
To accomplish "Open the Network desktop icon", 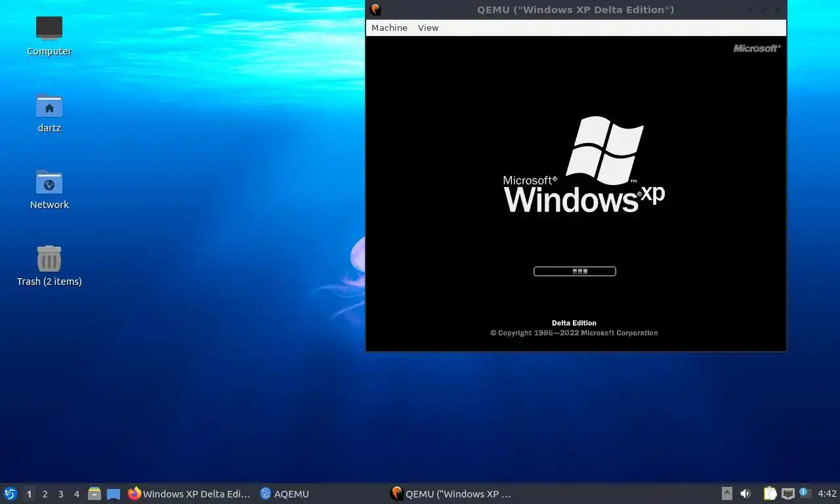I will [49, 190].
